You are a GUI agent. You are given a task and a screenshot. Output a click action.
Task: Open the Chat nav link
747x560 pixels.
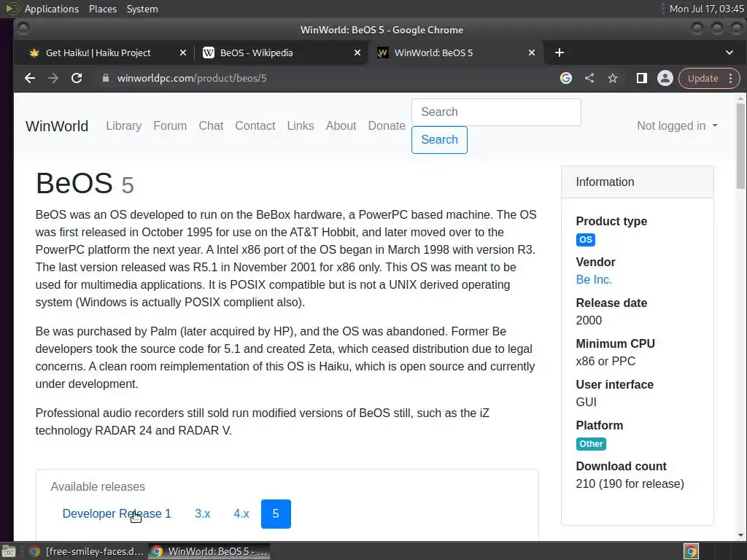point(211,125)
